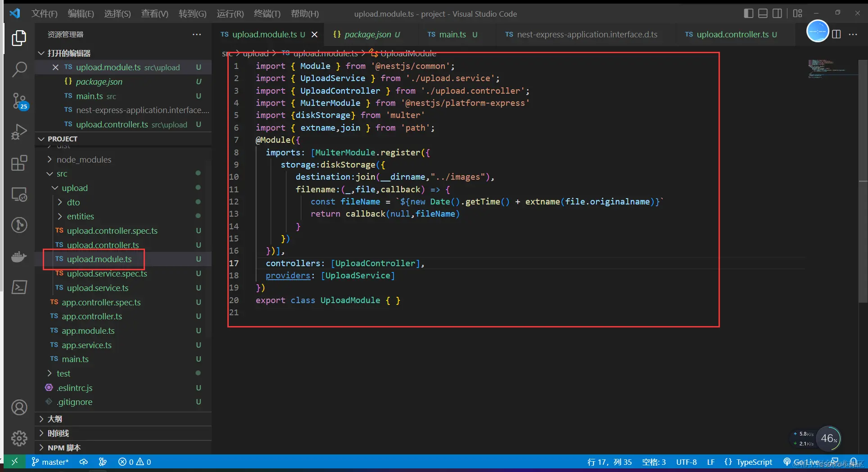Change language mode via TypeScript
The width and height of the screenshot is (868, 472).
coord(754,462)
